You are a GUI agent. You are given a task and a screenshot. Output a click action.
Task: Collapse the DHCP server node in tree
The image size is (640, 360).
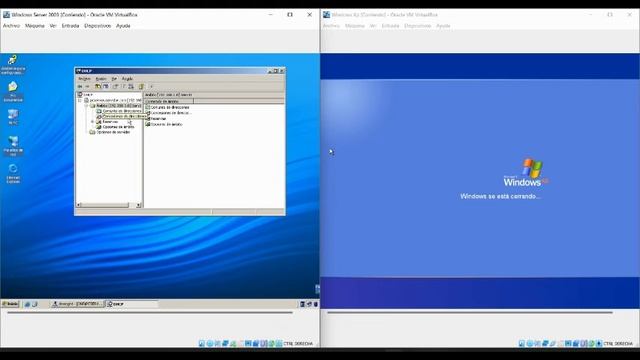(x=80, y=100)
